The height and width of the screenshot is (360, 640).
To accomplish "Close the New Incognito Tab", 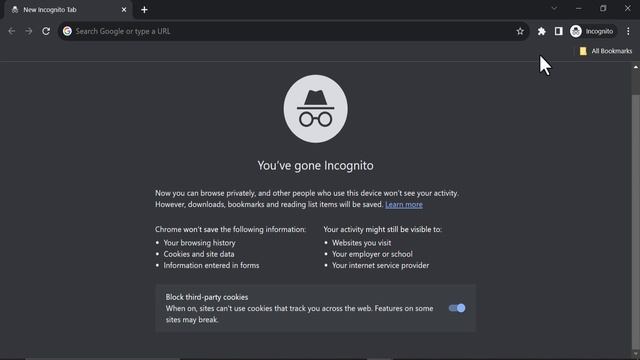I will coord(124,10).
